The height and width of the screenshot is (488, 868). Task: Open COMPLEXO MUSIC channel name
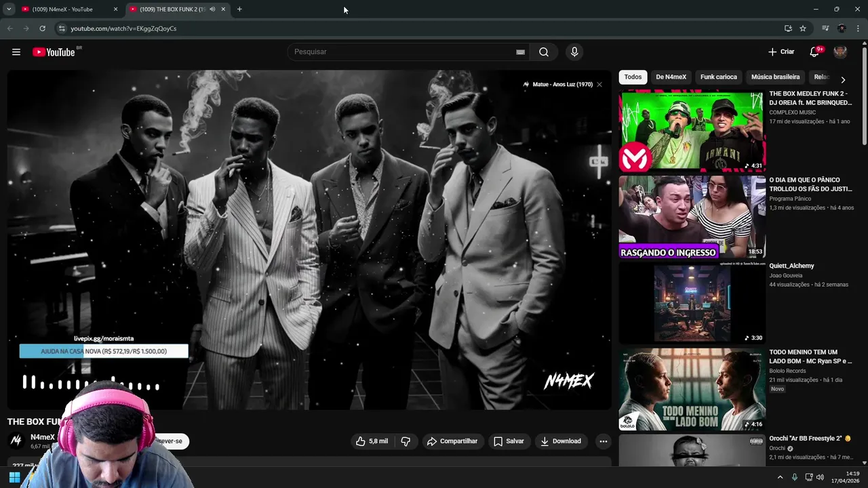click(792, 112)
